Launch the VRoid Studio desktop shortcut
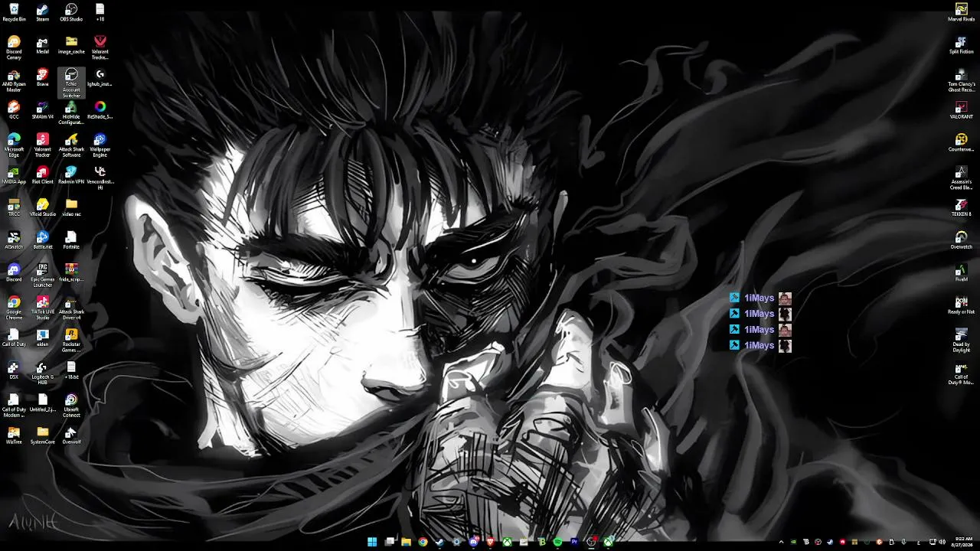This screenshot has height=551, width=980. [42, 207]
